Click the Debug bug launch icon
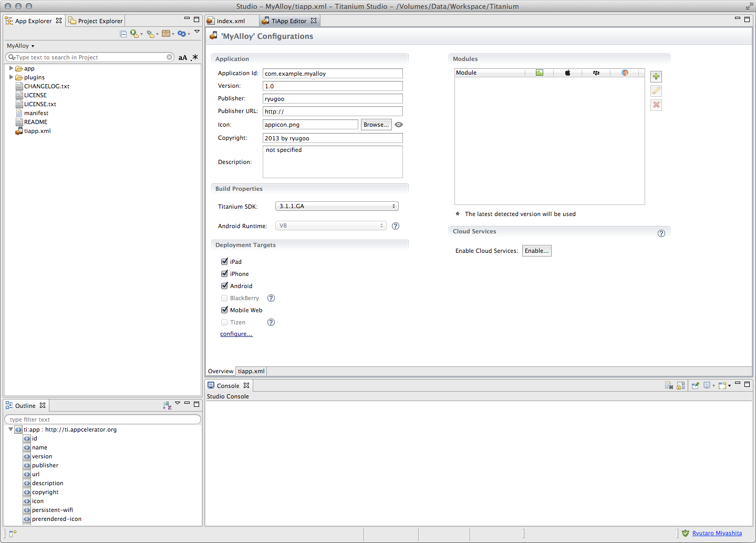Viewport: 756px width, 543px height. coord(150,34)
